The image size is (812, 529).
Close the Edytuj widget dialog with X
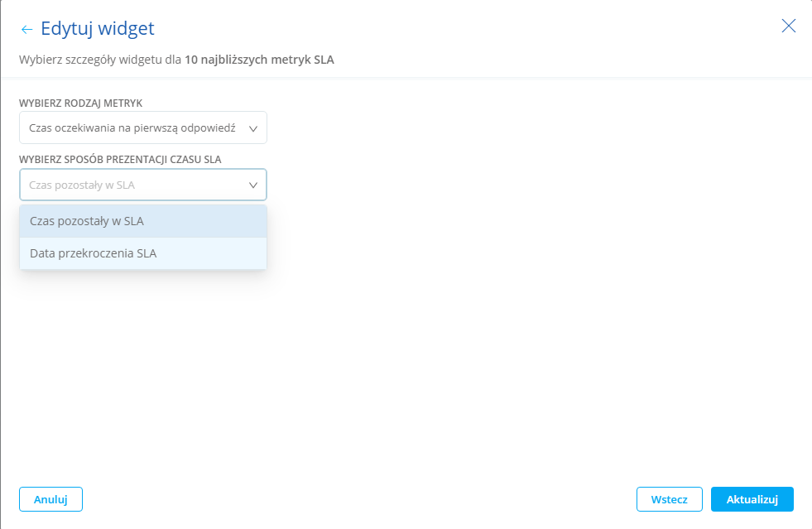788,26
